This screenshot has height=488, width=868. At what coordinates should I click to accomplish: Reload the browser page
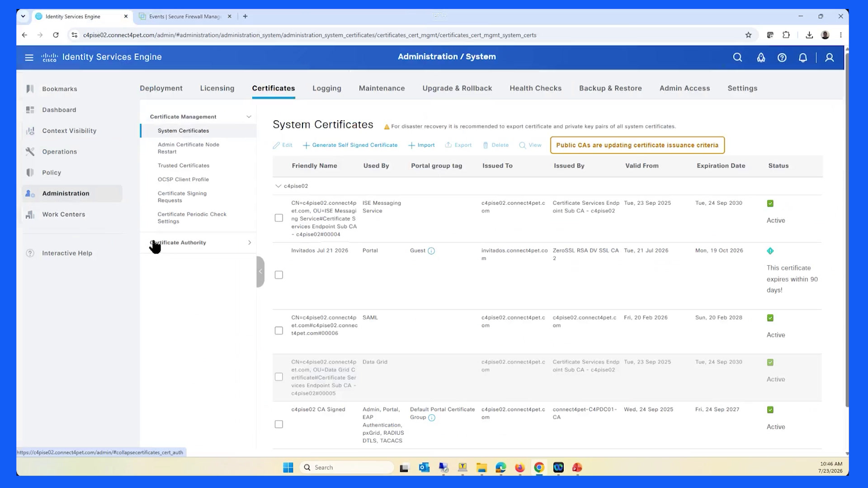(x=56, y=35)
